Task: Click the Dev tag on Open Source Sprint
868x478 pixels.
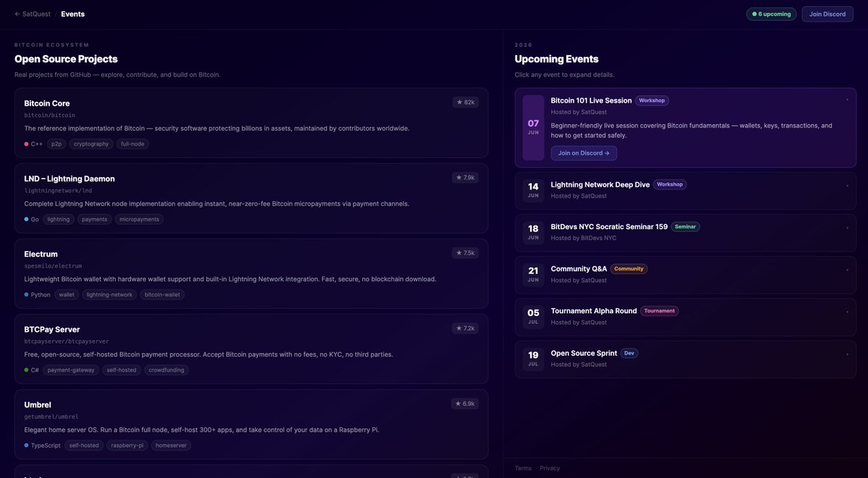Action: tap(629, 353)
